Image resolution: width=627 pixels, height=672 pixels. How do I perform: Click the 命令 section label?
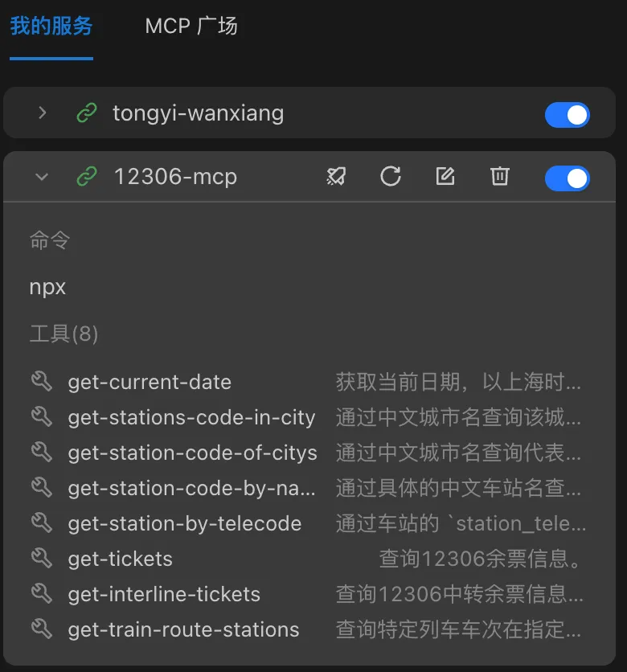(x=50, y=240)
